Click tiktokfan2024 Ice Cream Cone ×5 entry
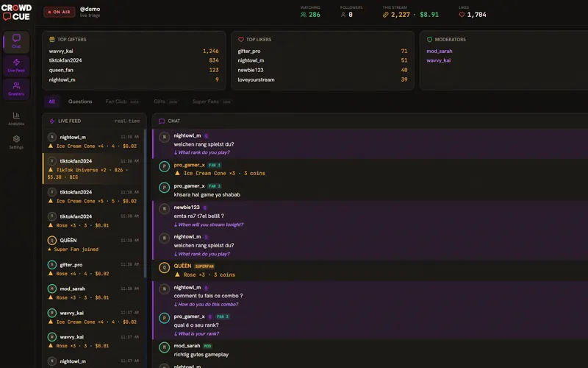The height and width of the screenshot is (368, 588). [x=93, y=197]
